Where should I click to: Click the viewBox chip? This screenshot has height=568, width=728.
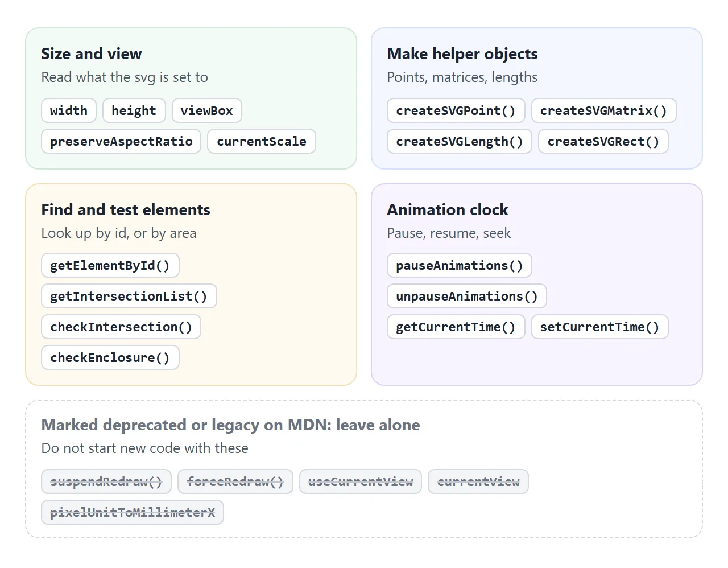click(x=207, y=110)
